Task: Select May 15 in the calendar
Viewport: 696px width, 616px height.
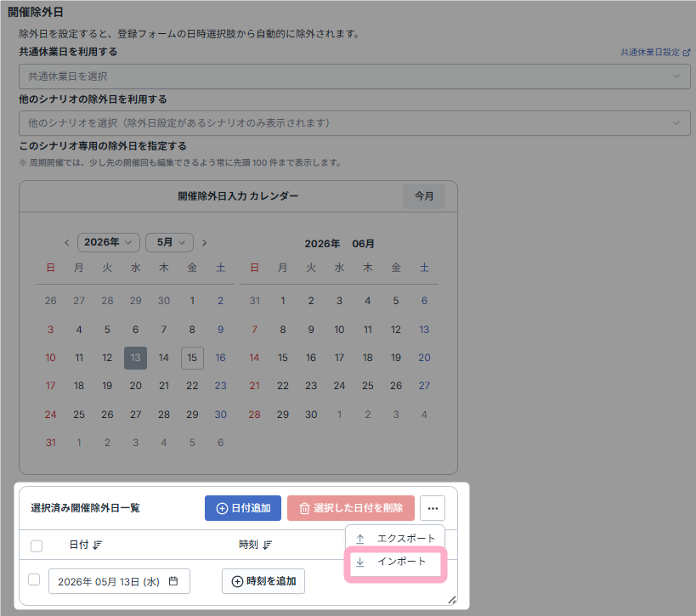Action: tap(192, 358)
